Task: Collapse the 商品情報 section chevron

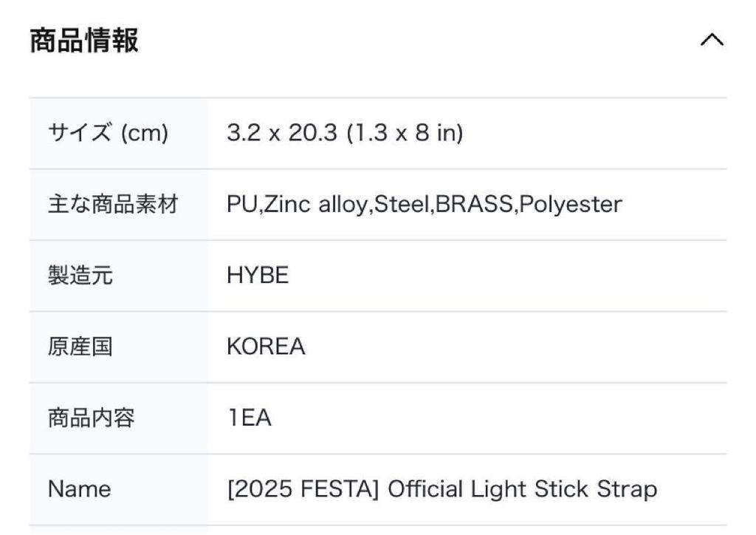Action: pos(712,41)
